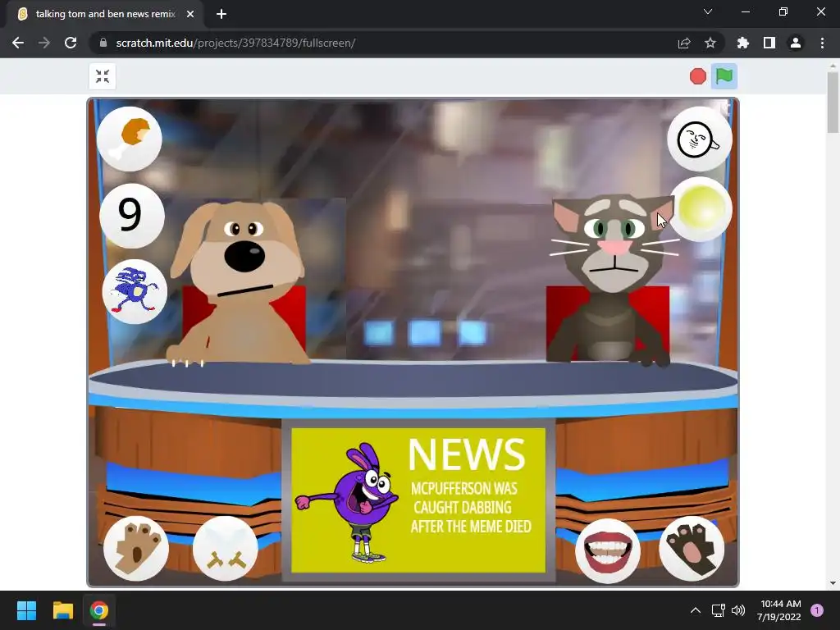
Task: Click the Chrome taskbar icon
Action: [x=98, y=610]
